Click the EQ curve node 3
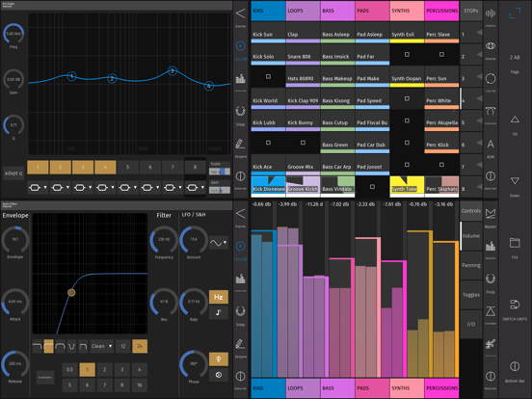Viewport: 532px width, 399px height. (173, 71)
